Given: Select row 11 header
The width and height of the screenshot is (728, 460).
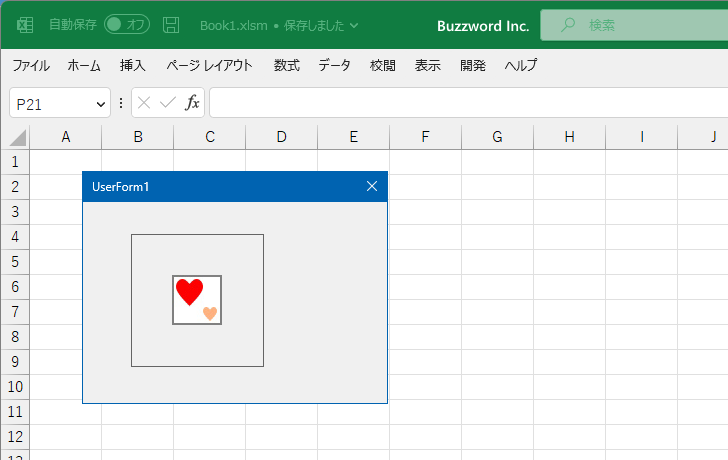Looking at the screenshot, I should click(x=15, y=412).
